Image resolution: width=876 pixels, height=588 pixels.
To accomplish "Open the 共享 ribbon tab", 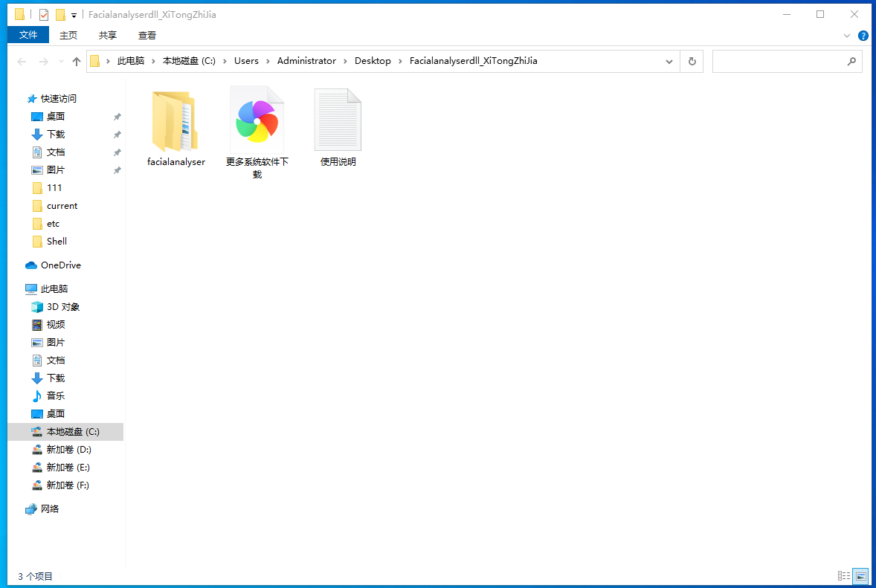I will tap(107, 35).
